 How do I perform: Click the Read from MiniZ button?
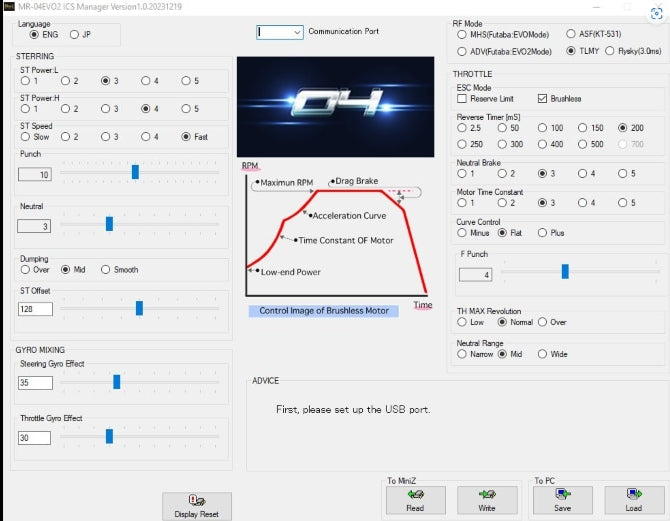tap(414, 500)
